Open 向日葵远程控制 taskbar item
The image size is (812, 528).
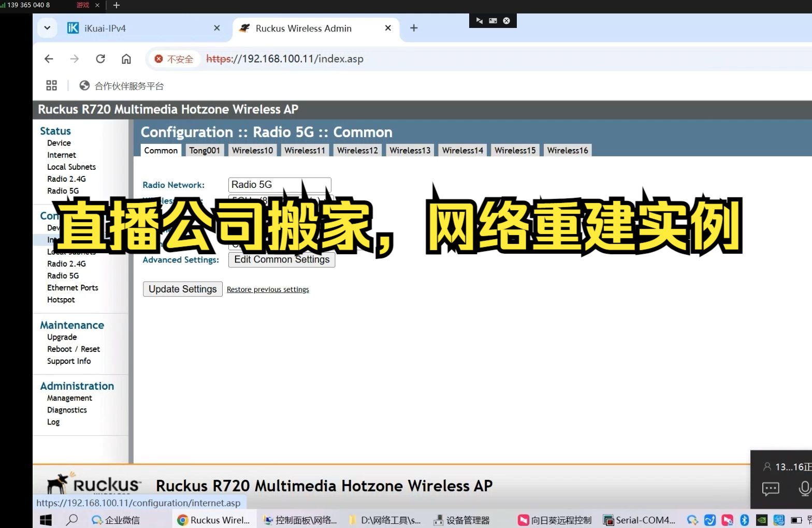555,520
